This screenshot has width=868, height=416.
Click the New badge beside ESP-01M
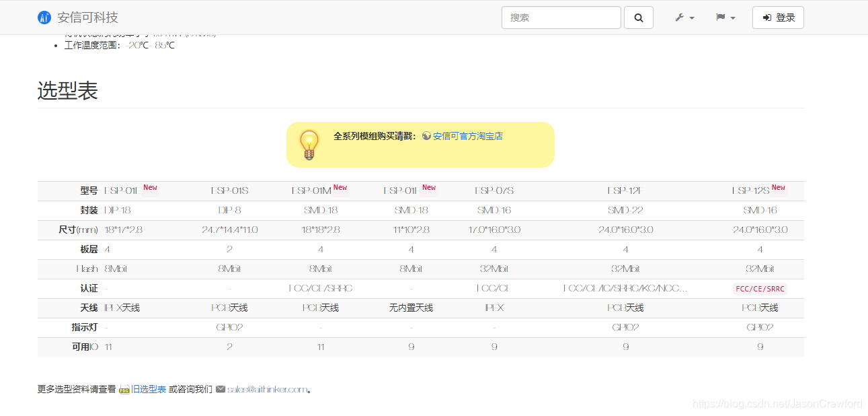click(341, 188)
